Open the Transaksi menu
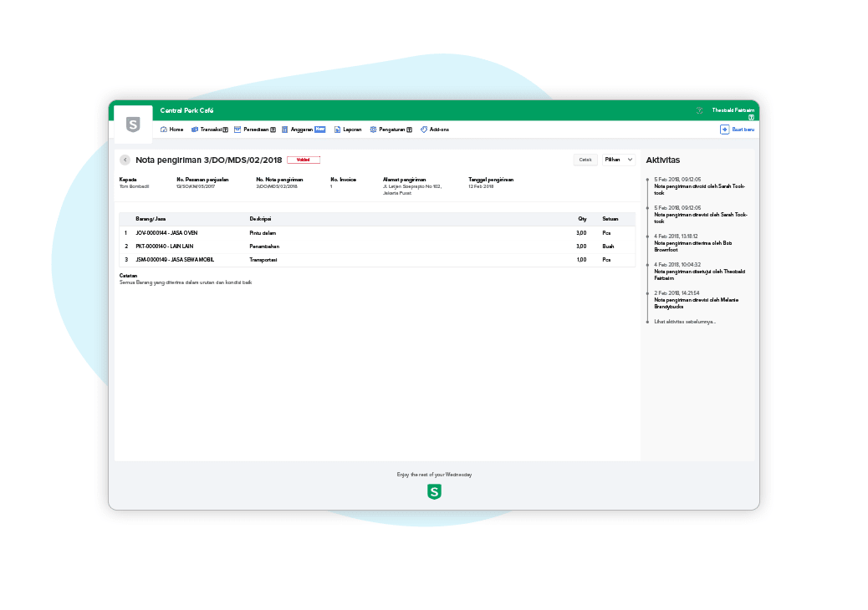 tap(209, 130)
